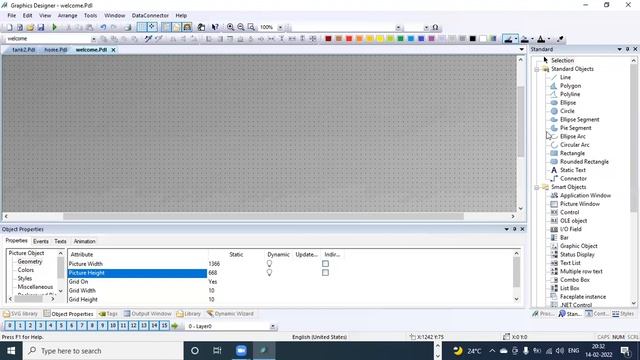Toggle the snap to grid button

pos(152,27)
